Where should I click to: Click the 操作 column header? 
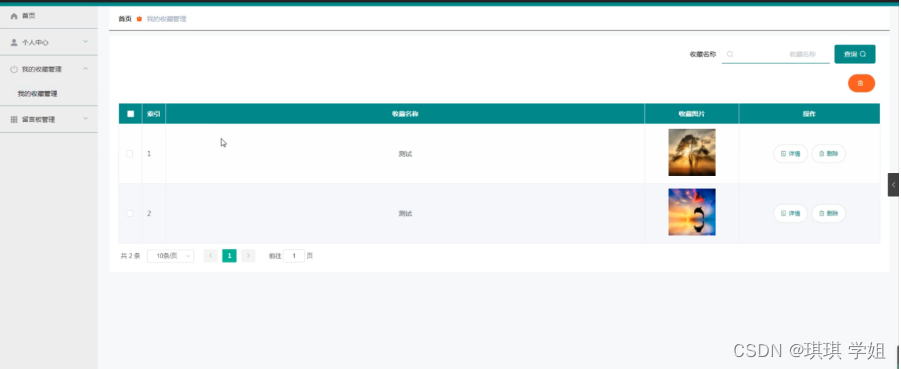point(809,114)
